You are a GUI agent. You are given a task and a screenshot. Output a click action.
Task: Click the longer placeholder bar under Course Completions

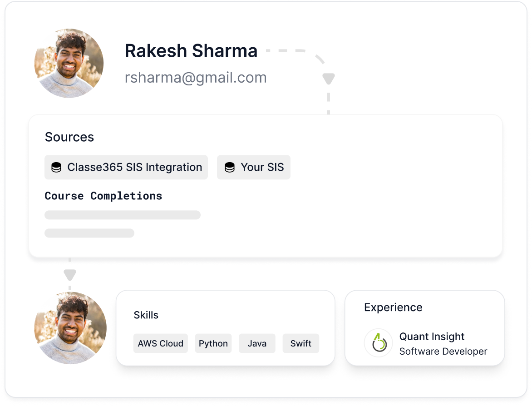123,215
